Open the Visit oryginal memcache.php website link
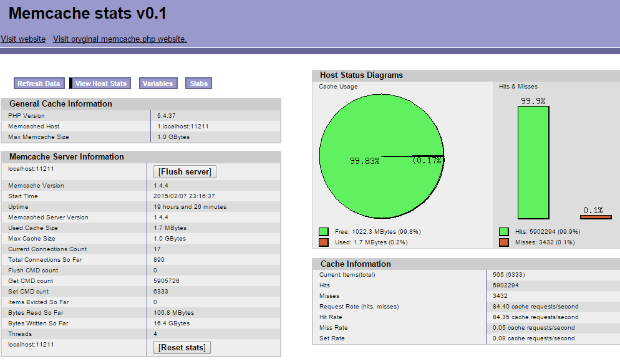The height and width of the screenshot is (364, 620). click(x=120, y=39)
